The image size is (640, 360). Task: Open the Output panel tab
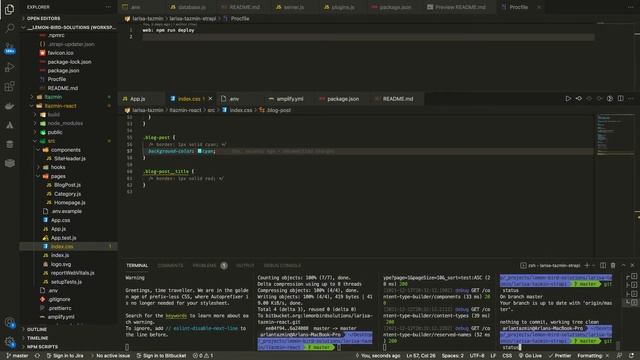coord(245,265)
